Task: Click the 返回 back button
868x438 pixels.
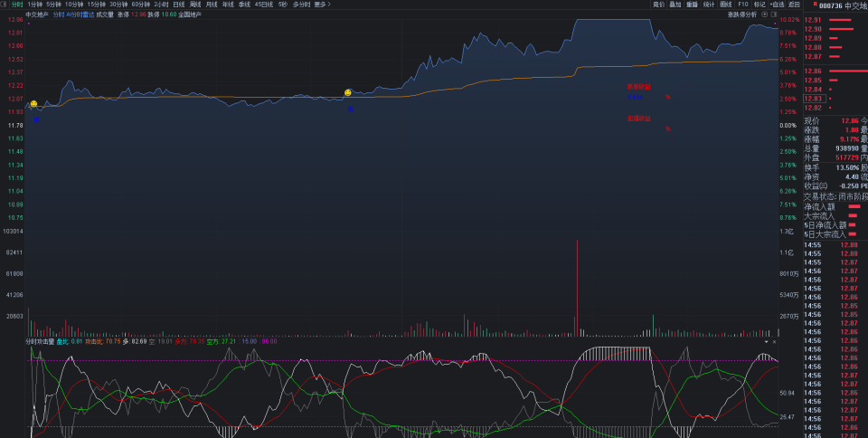Action: [x=795, y=5]
